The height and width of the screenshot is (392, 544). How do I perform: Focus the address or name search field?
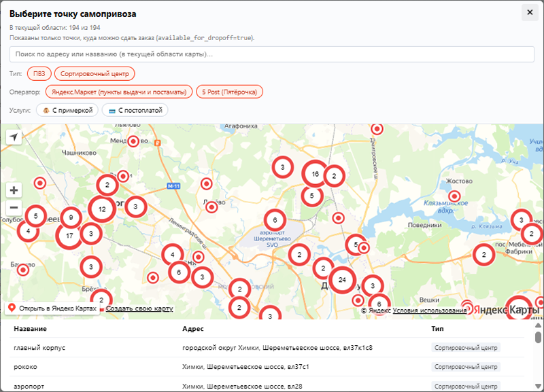tap(271, 54)
